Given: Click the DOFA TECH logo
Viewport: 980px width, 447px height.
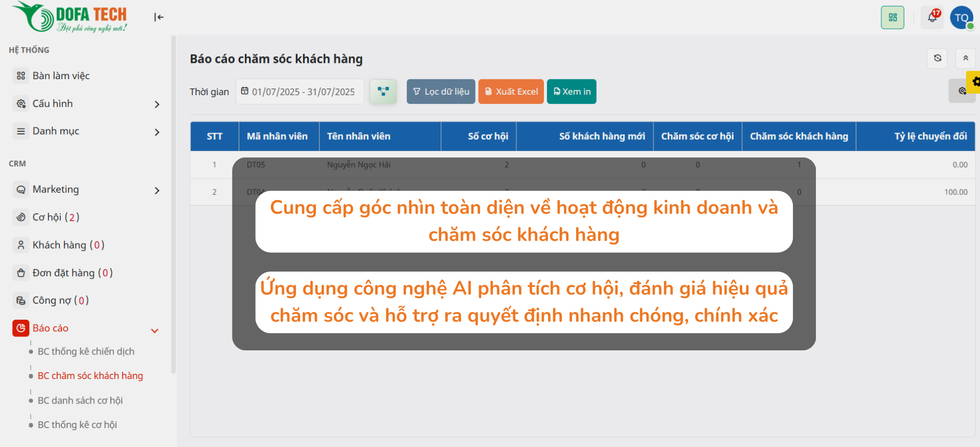Looking at the screenshot, I should tap(70, 17).
